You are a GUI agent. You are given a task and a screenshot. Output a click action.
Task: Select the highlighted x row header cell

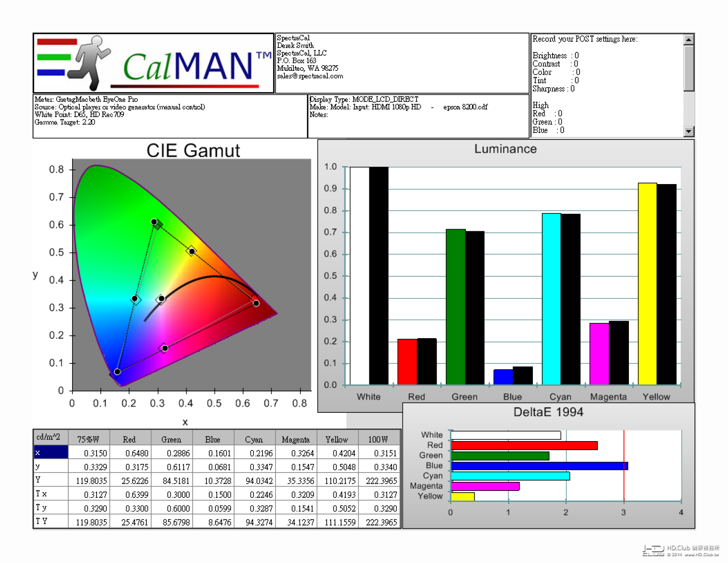click(51, 452)
